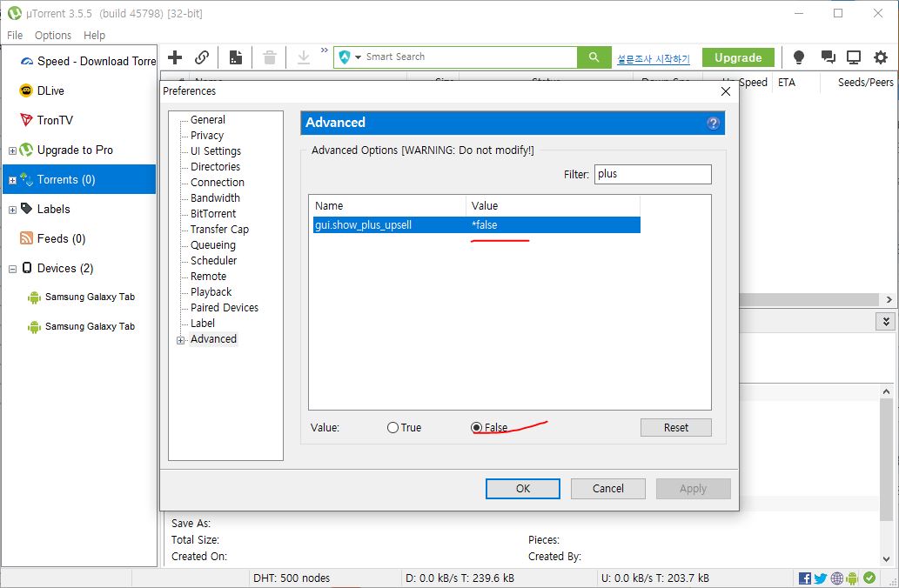
Task: Open the search provider shield dropdown
Action: coord(350,57)
